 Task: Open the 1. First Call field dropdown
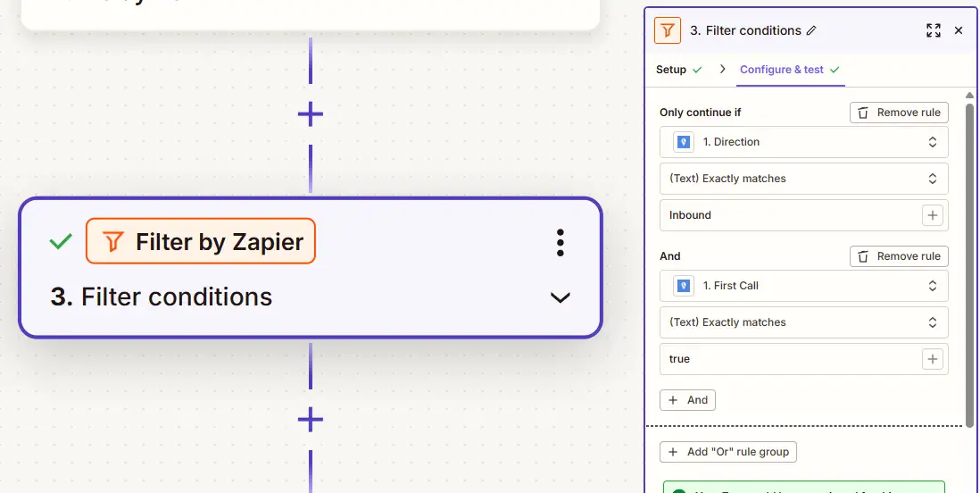804,286
